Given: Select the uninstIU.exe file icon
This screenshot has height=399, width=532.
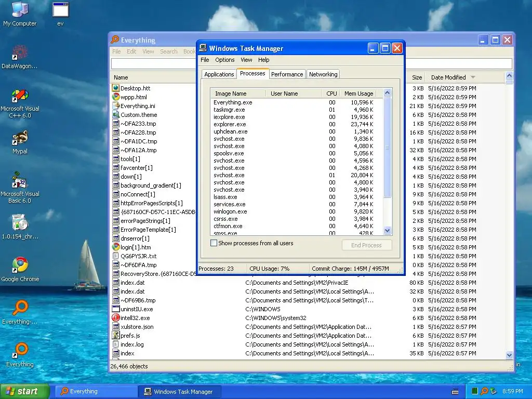Looking at the screenshot, I should (116, 309).
